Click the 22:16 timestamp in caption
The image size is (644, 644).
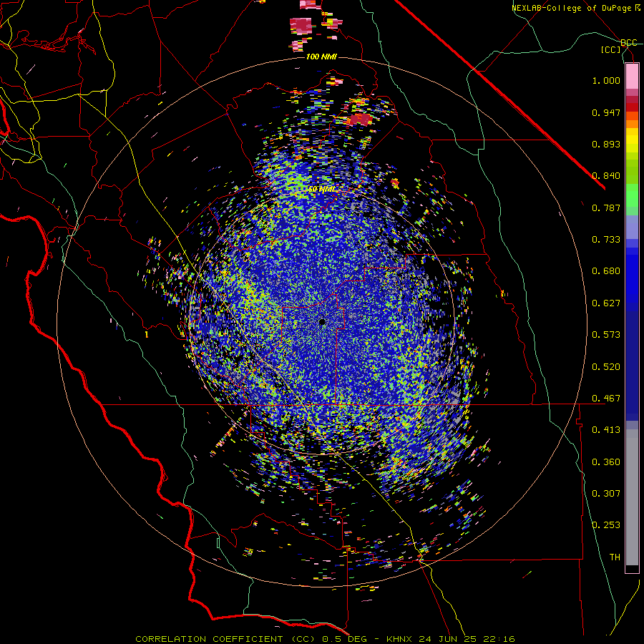(x=499, y=639)
